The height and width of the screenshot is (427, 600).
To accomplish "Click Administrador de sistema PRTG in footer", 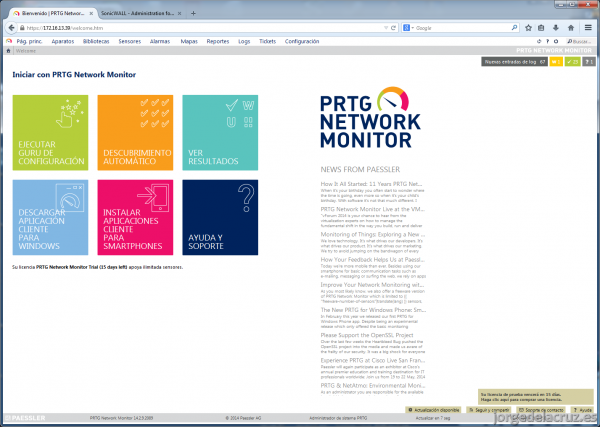I will point(338,418).
